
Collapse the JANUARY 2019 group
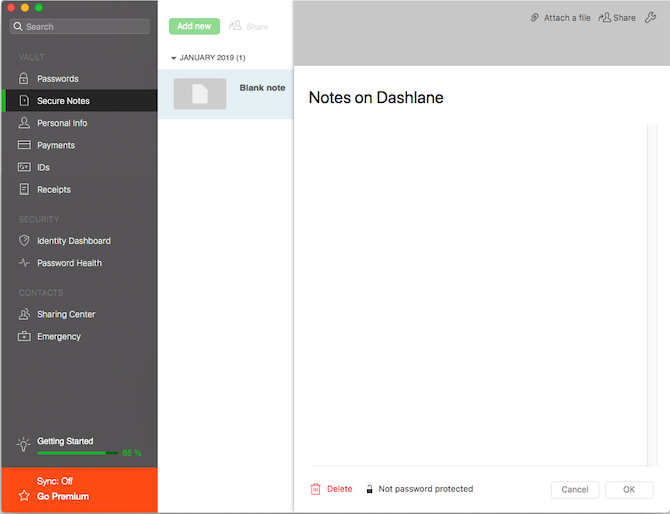coord(173,58)
